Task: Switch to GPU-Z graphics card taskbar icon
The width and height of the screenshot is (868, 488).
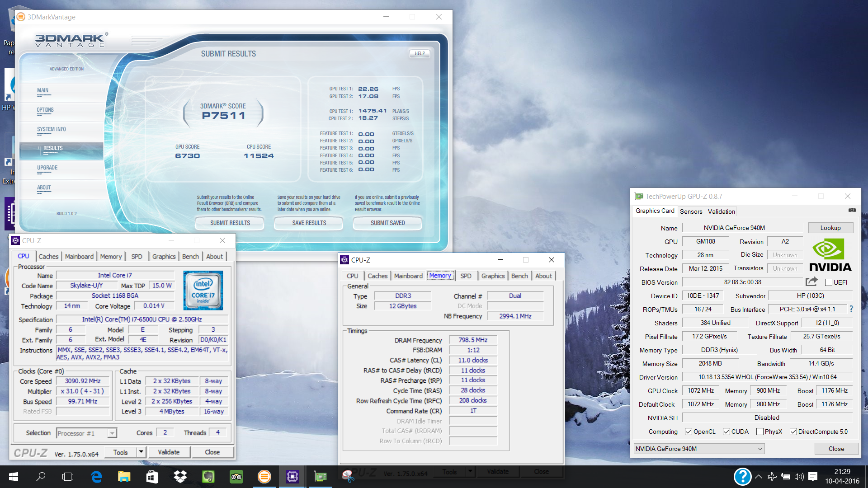Action: [x=320, y=477]
